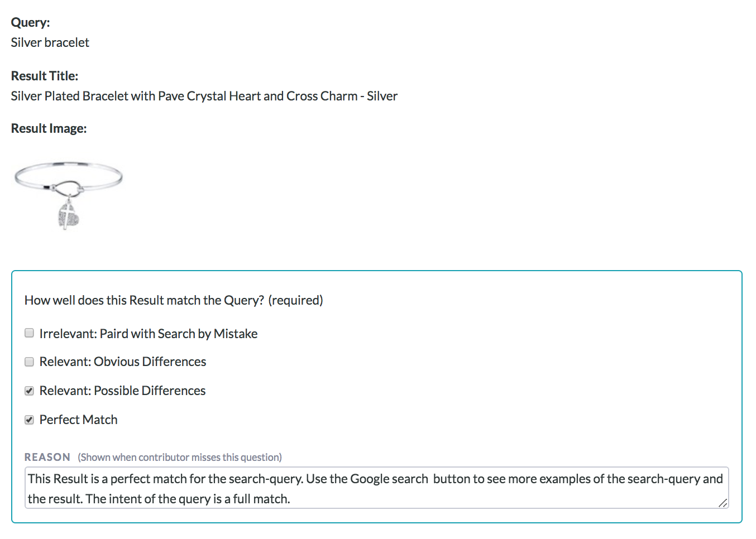The image size is (756, 539).
Task: Click the 'Result Title:' heading
Action: pos(45,76)
